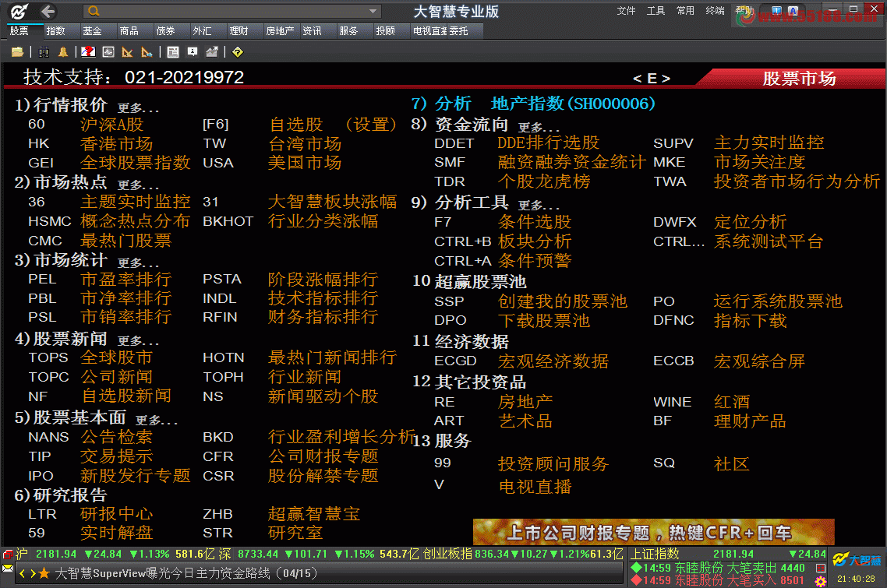Expand 更多 next to 股票基本面
Viewport: 887px width, 588px height.
point(157,420)
